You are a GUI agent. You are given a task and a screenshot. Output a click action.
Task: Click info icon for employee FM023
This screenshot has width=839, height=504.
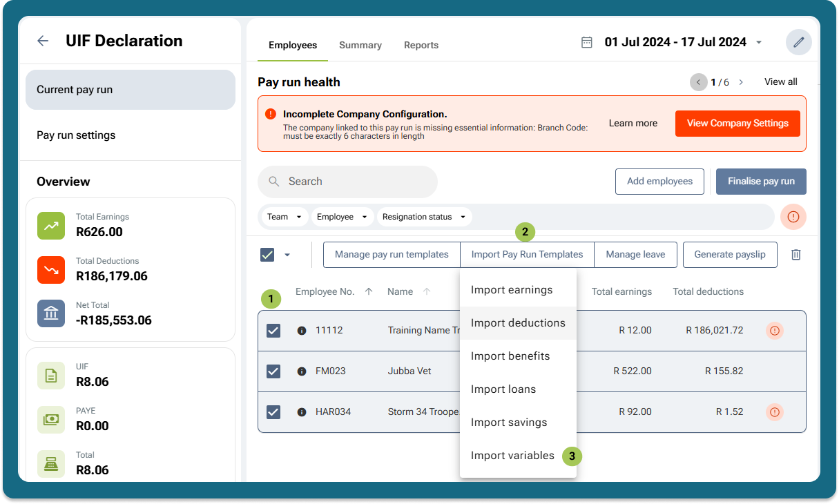302,371
